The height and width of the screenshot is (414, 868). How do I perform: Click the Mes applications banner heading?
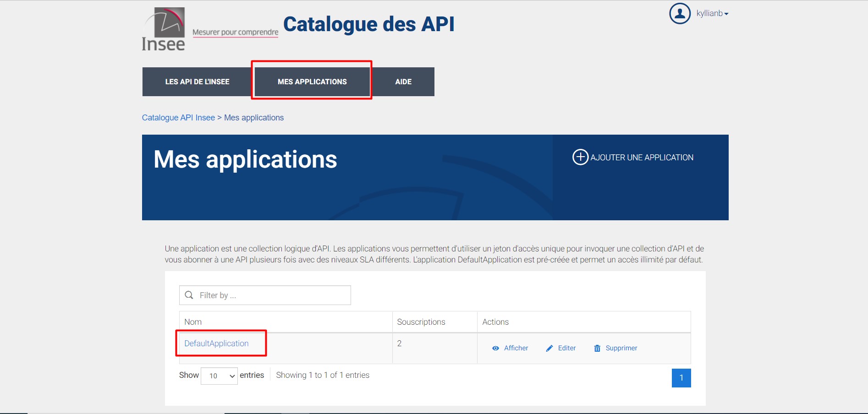point(245,159)
